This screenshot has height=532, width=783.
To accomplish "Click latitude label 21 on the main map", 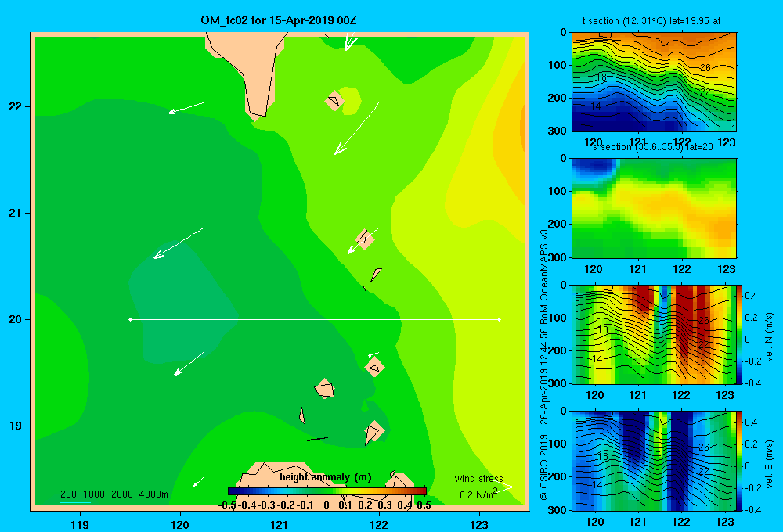I will [15, 213].
